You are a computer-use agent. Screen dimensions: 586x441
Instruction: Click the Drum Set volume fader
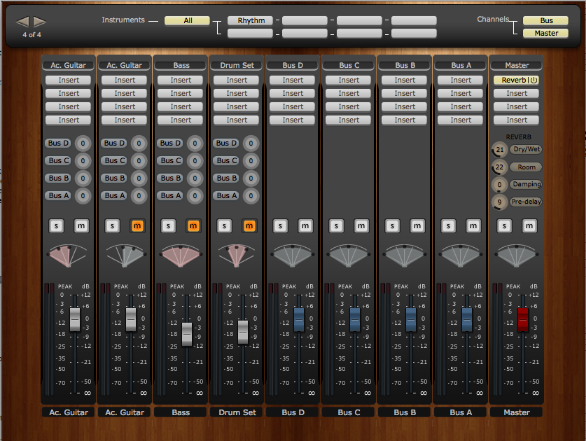coord(243,332)
